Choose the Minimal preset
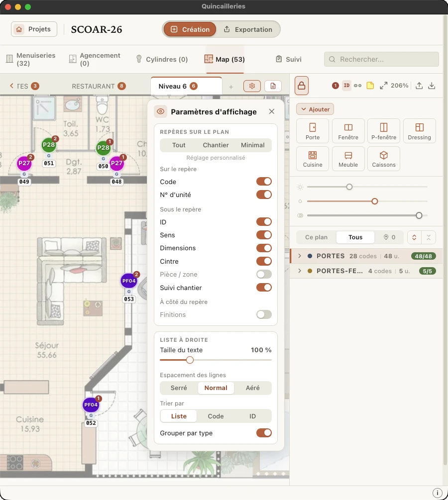The image size is (448, 500). (253, 145)
